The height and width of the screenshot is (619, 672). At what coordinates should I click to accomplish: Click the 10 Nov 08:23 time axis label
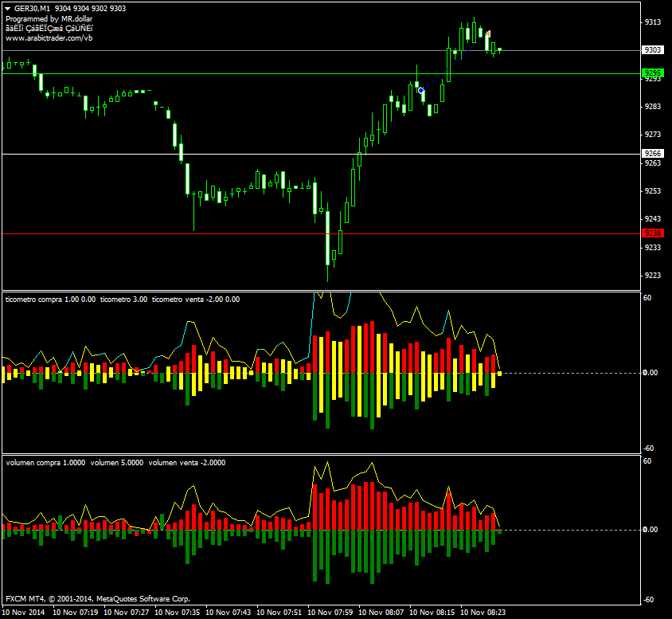[483, 613]
